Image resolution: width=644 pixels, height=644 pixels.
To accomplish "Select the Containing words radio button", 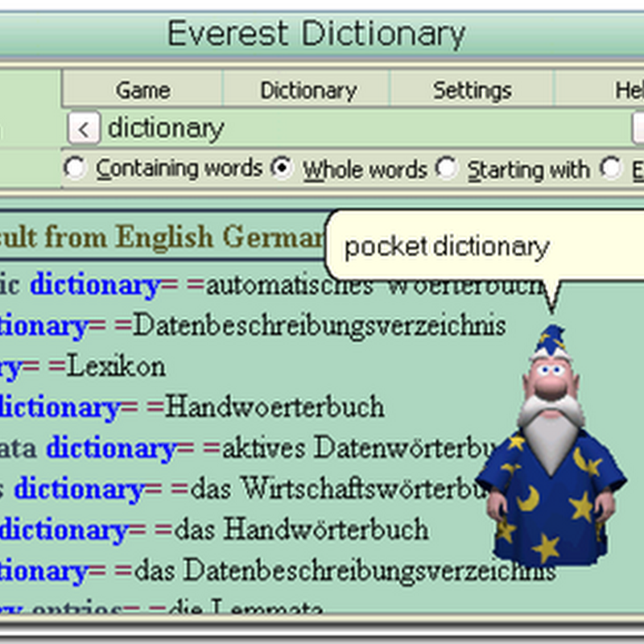I will [x=75, y=168].
